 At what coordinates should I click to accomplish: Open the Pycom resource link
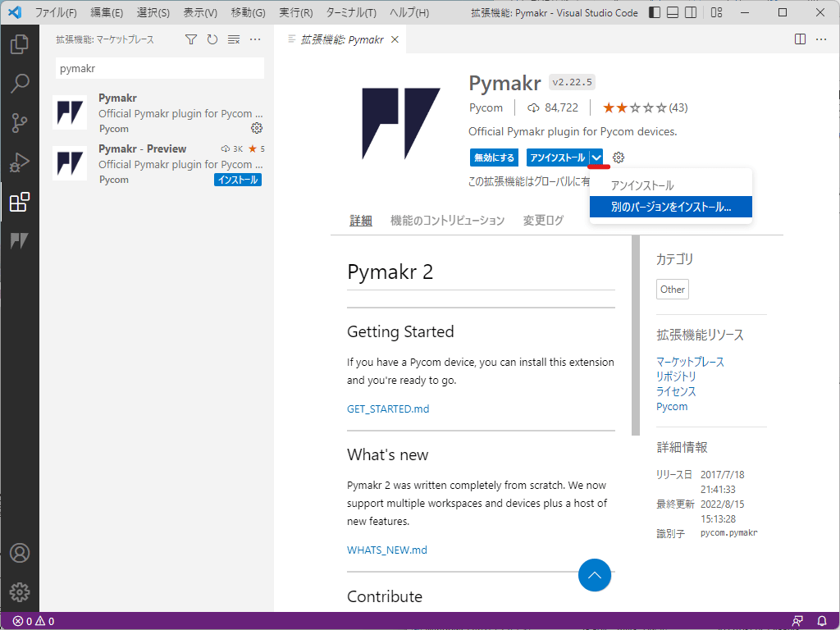point(672,407)
